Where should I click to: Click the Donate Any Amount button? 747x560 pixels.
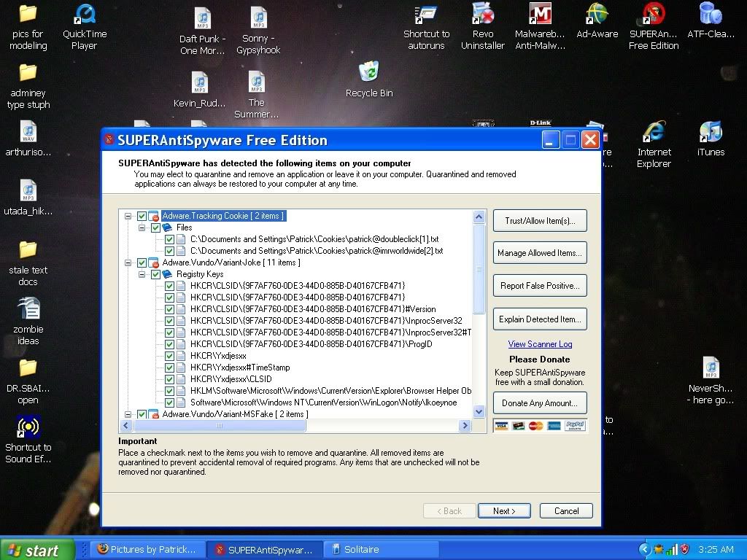pos(540,402)
